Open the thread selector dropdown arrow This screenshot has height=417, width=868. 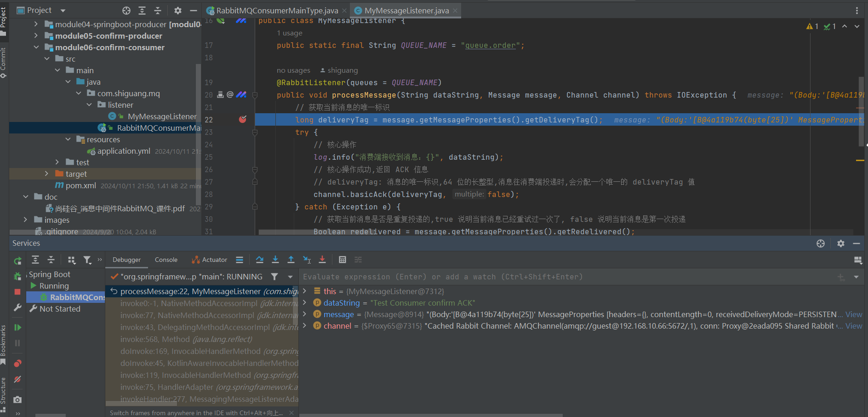(290, 277)
